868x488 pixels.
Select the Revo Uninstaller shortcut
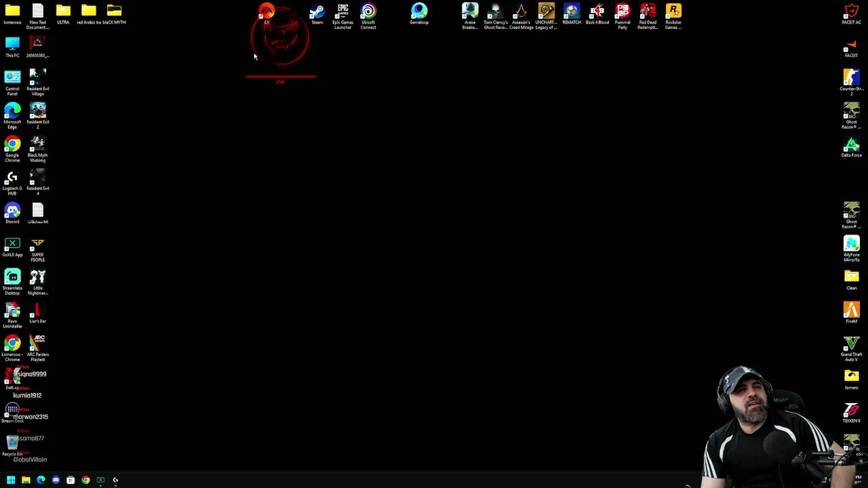[12, 315]
